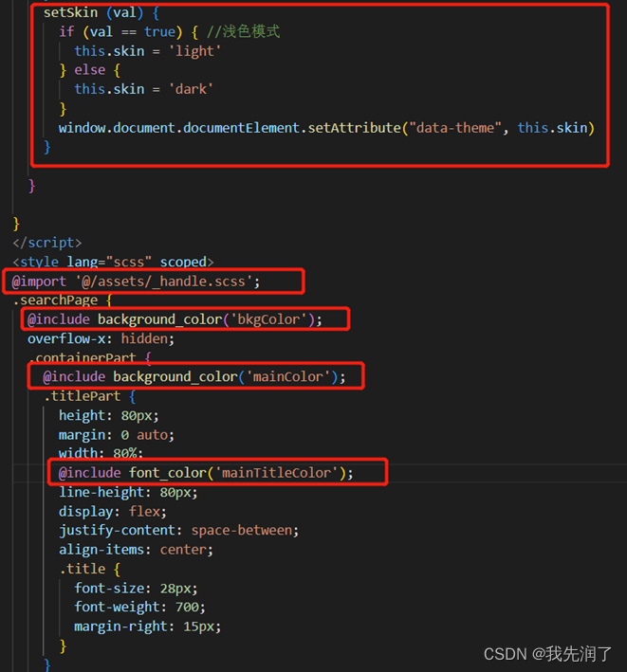The image size is (627, 672).
Task: Click the .searchPage selector
Action: (x=54, y=300)
